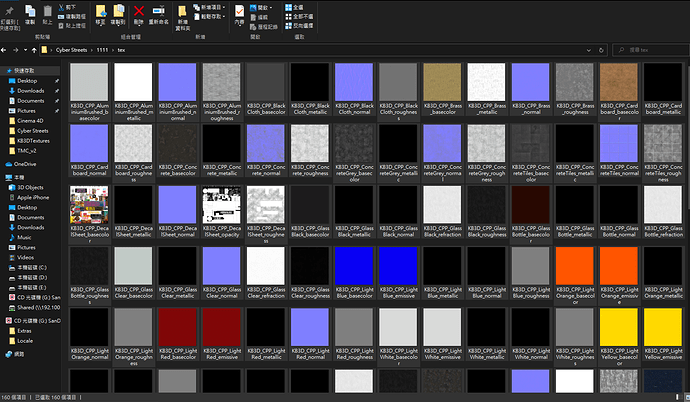Click Copy to (複製到) folder icon

click(x=118, y=11)
